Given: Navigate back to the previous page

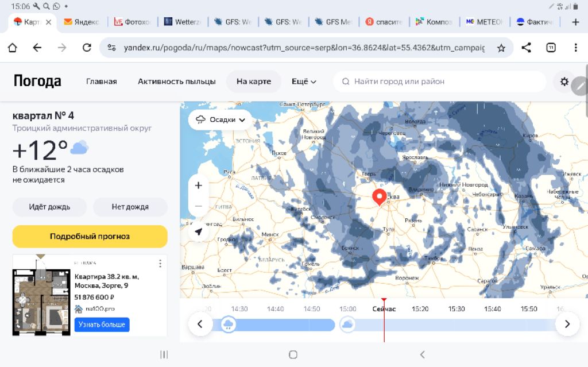Looking at the screenshot, I should (37, 48).
